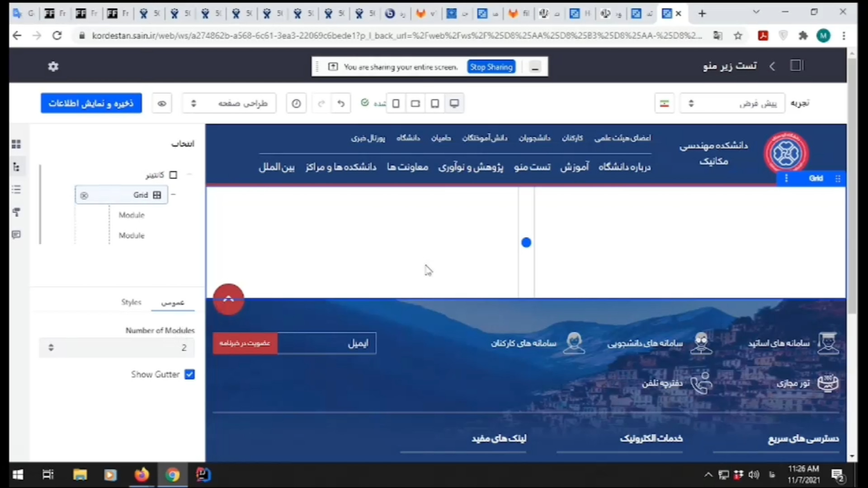This screenshot has height=488, width=868.
Task: Open the widgets grid icon in left sidebar
Action: click(16, 144)
